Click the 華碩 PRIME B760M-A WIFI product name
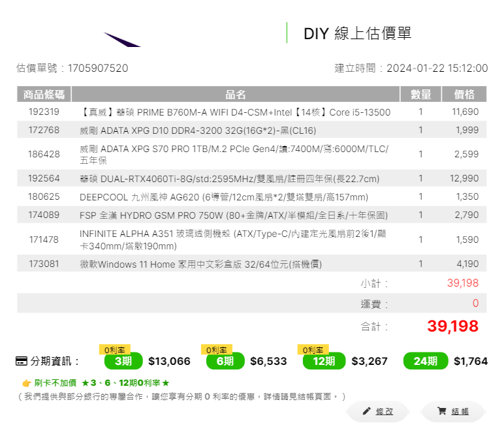This screenshot has width=504, height=438. click(x=235, y=112)
